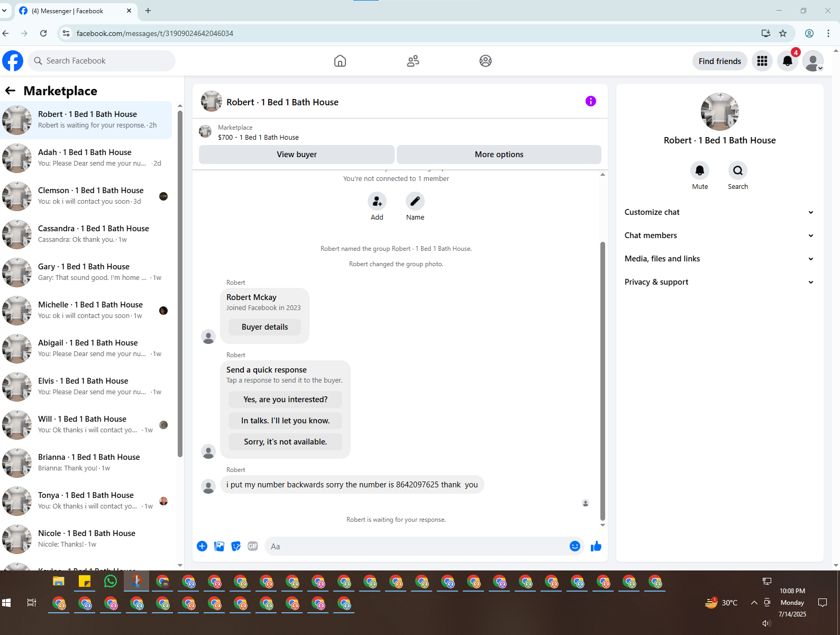Open Buyer details for Robert Mckay

[265, 327]
